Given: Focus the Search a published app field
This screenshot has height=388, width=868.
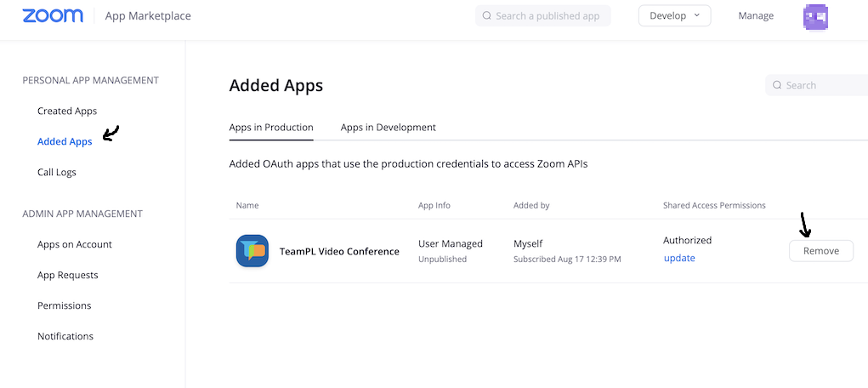Looking at the screenshot, I should point(543,16).
